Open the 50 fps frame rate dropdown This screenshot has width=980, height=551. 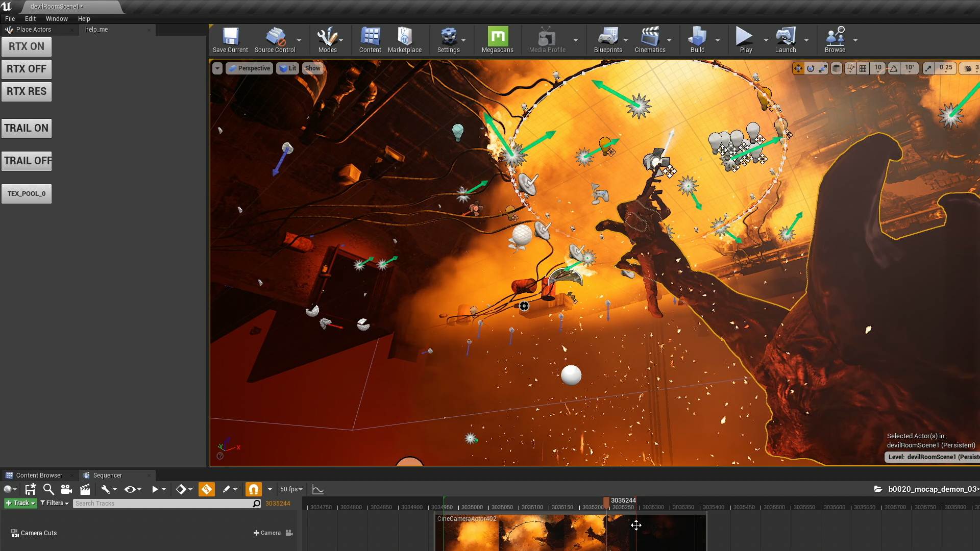coord(291,489)
